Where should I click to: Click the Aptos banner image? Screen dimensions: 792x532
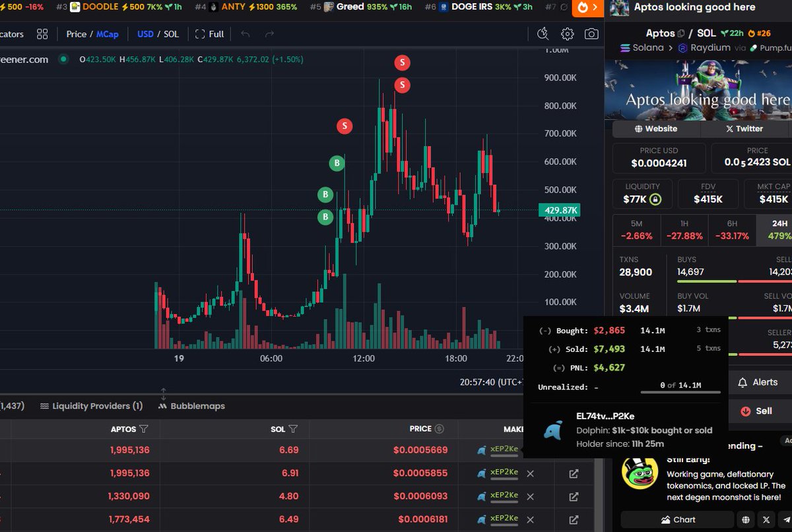pos(698,90)
